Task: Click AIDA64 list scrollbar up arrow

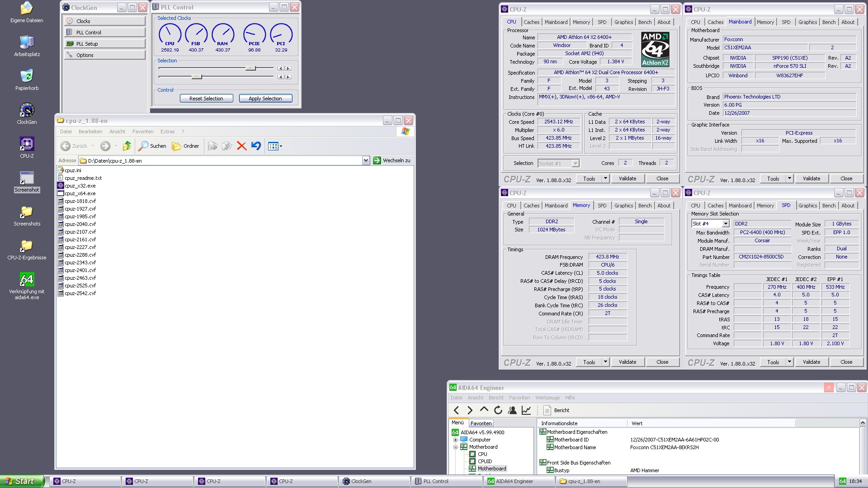Action: pyautogui.click(x=863, y=423)
